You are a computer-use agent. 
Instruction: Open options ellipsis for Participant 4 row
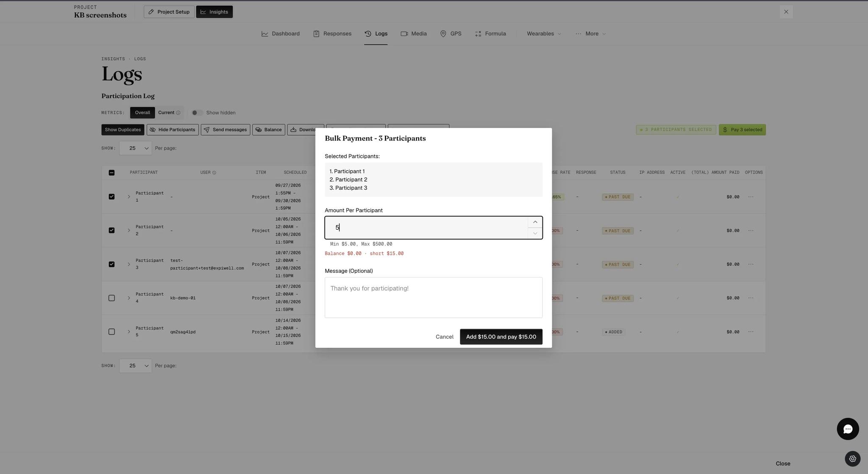pyautogui.click(x=751, y=298)
